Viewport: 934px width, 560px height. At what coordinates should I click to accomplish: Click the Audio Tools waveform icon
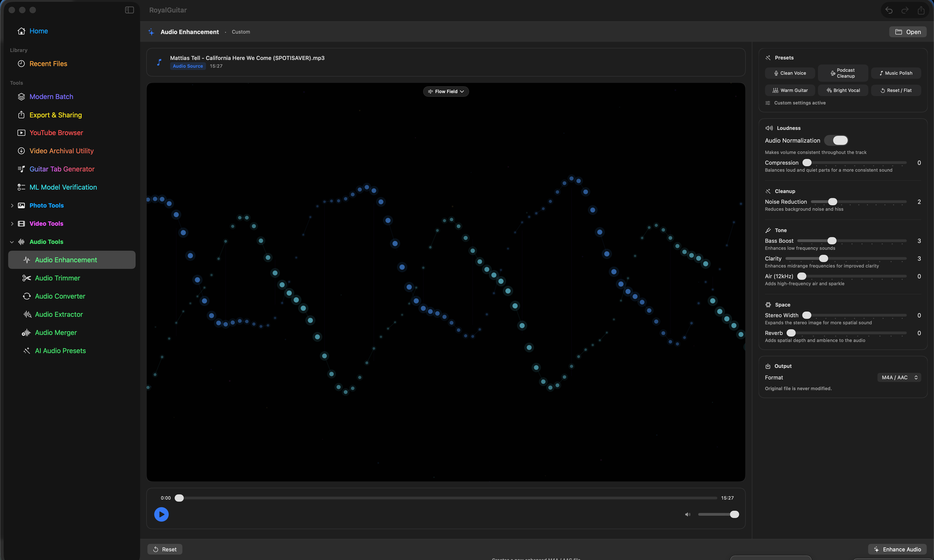pos(22,242)
